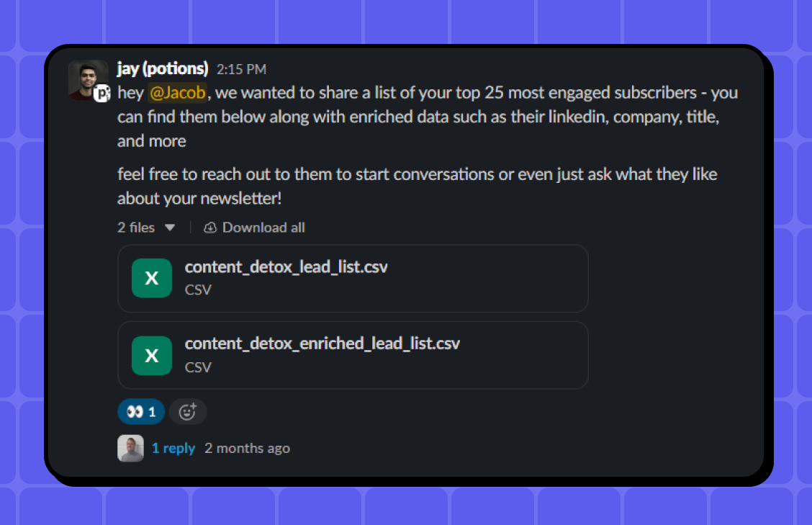Click the "2 months ago" reply time

point(247,448)
